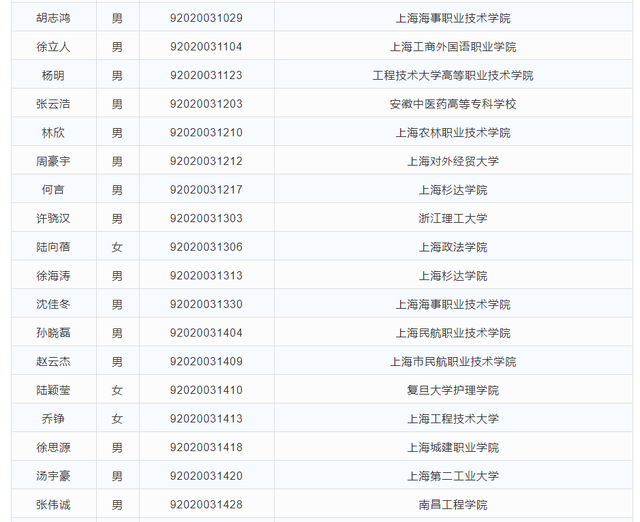Select the name 徐思源
Screen dimensions: 640x522
coord(53,447)
